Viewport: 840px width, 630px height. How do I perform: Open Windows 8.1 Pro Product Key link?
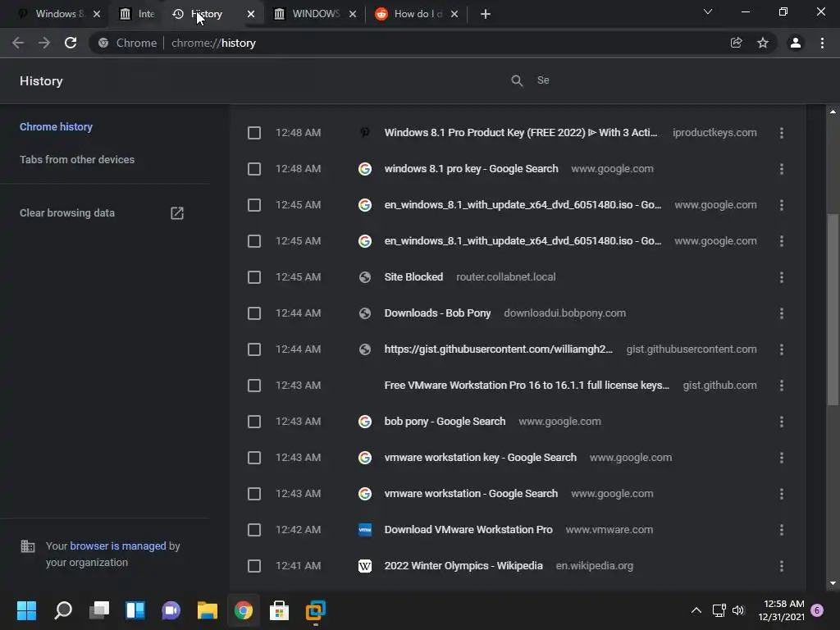pyautogui.click(x=521, y=133)
